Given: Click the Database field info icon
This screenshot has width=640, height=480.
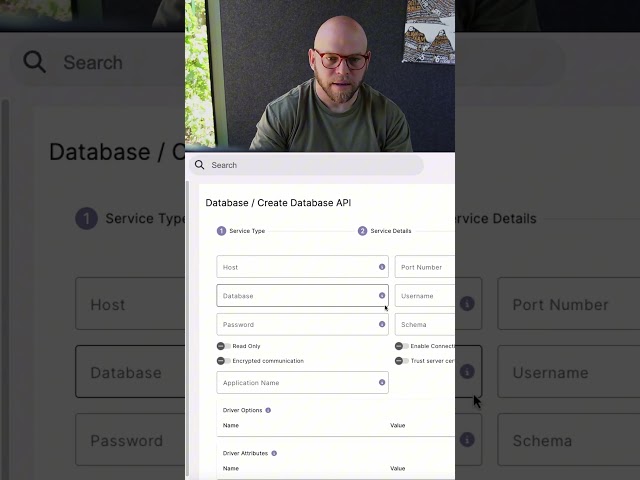Looking at the screenshot, I should tap(382, 296).
